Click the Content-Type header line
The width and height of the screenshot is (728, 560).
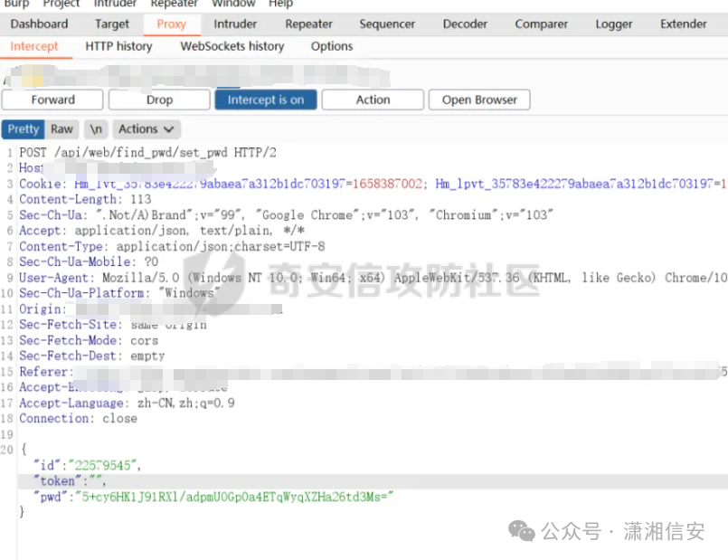pyautogui.click(x=172, y=246)
